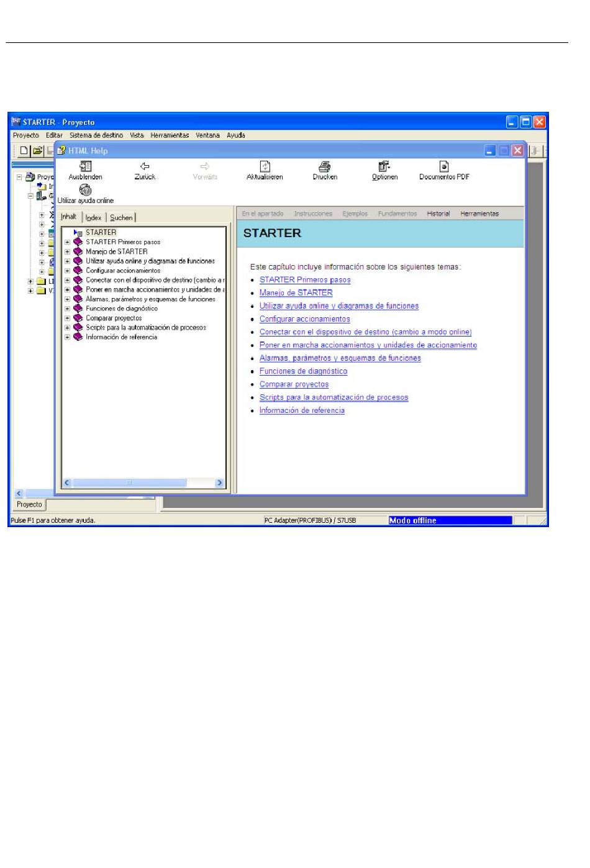Open the Herramientas tab in the help topic
Viewport: 590px width, 868px height.
click(x=479, y=214)
